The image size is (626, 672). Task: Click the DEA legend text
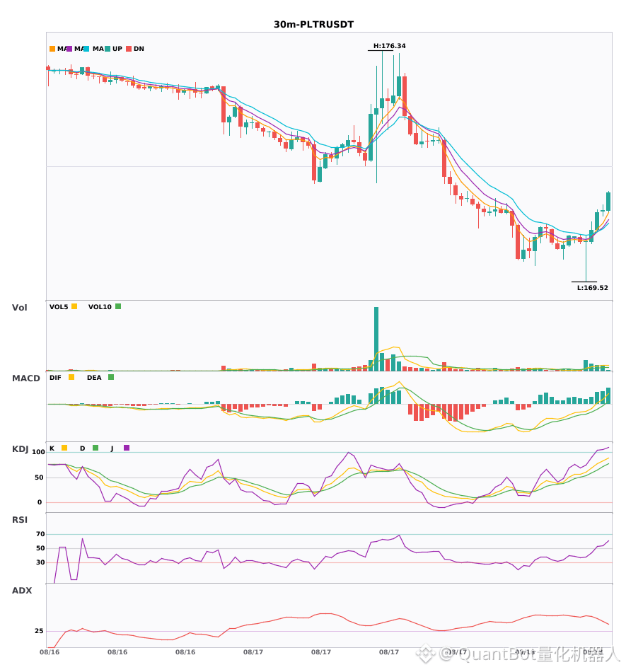(x=94, y=378)
